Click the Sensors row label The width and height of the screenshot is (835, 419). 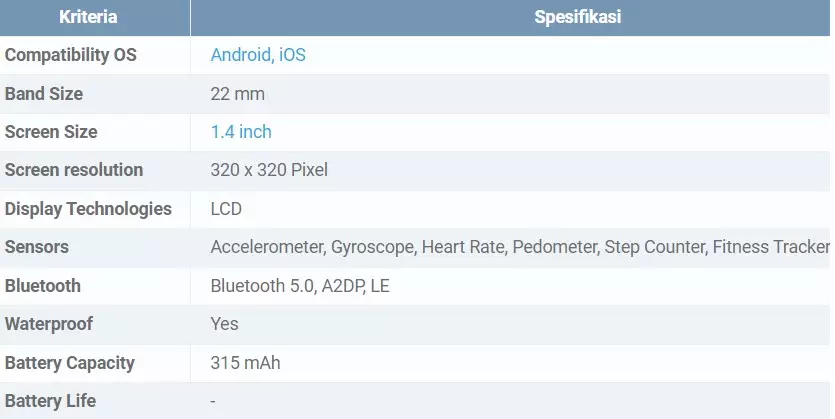pyautogui.click(x=37, y=247)
